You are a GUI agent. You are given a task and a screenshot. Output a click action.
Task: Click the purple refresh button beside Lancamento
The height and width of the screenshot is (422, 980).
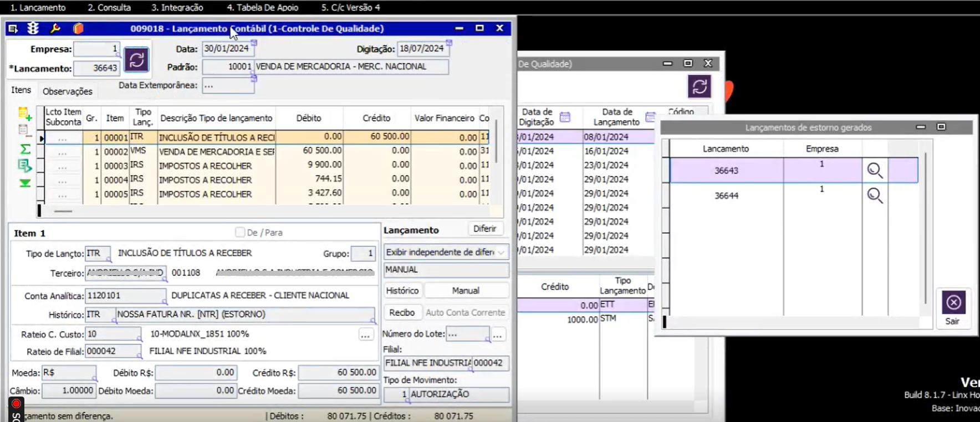point(136,60)
